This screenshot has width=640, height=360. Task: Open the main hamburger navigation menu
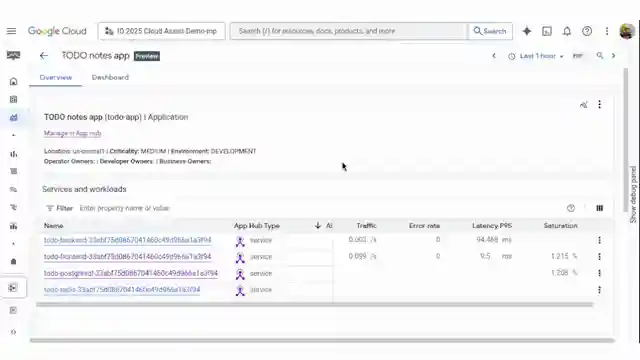[11, 31]
